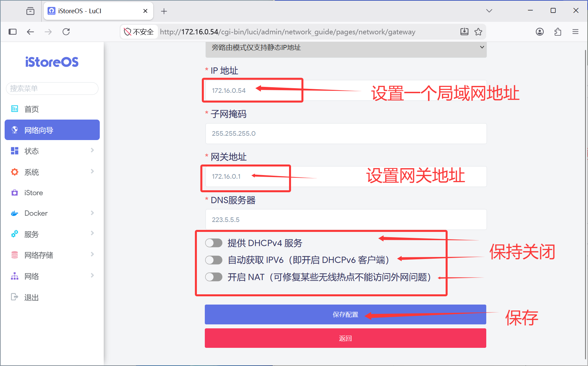
Task: Click the 搜索菜单 search field
Action: 52,89
